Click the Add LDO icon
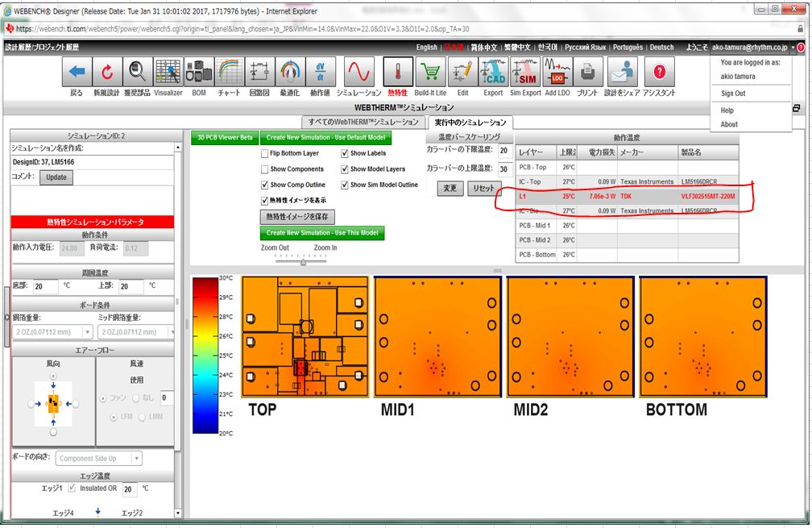The width and height of the screenshot is (812, 528). tap(557, 72)
